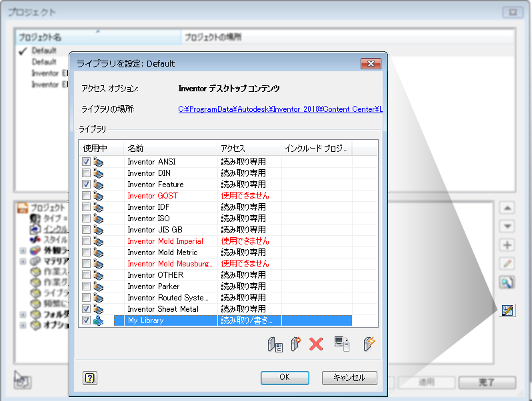The width and height of the screenshot is (532, 401).
Task: Click the OK button
Action: (x=285, y=378)
